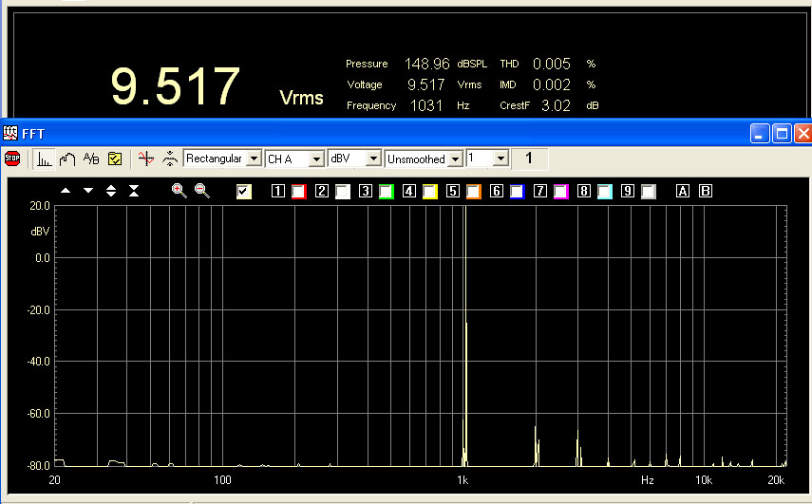
Task: Toggle the red overlay 1 checkbox
Action: [299, 192]
